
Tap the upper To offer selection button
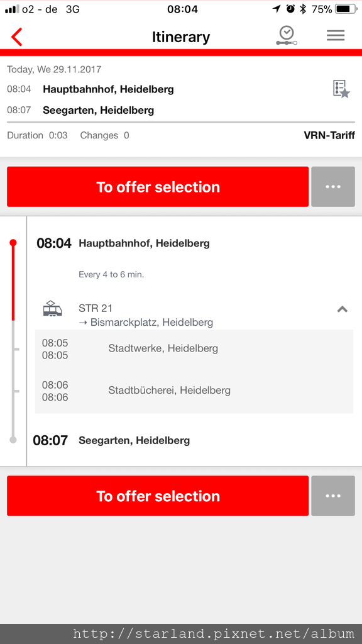tap(158, 186)
